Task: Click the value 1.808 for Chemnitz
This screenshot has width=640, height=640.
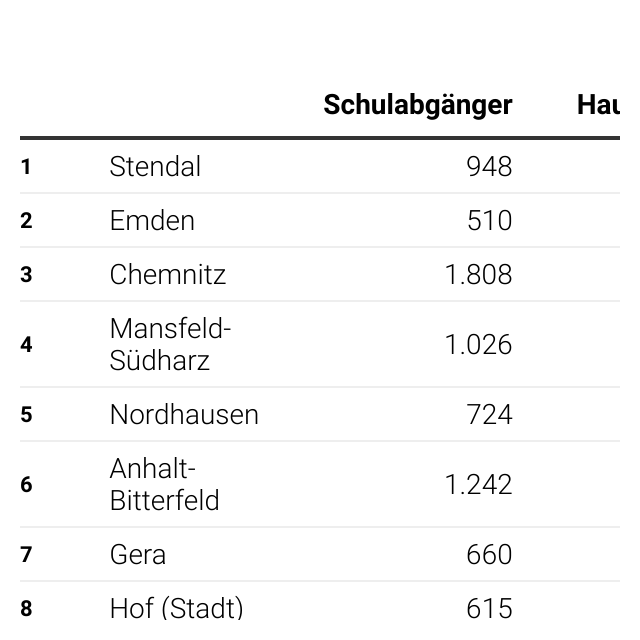Action: pos(478,274)
